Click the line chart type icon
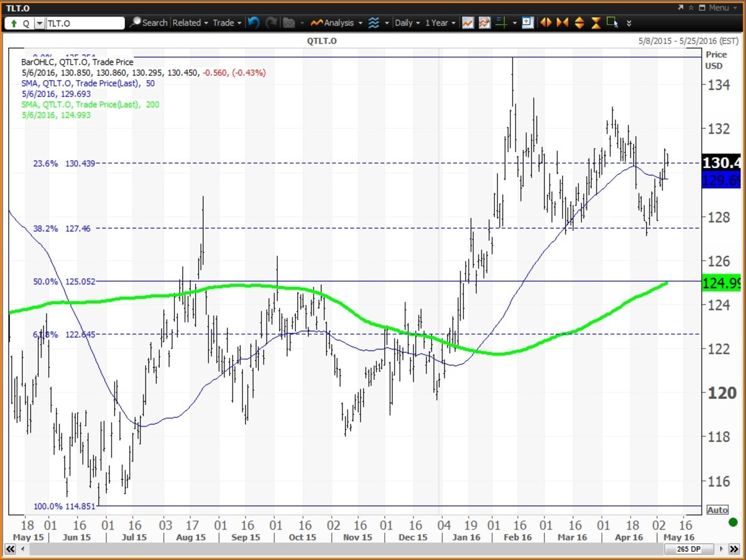This screenshot has height=560, width=746. coord(467,23)
